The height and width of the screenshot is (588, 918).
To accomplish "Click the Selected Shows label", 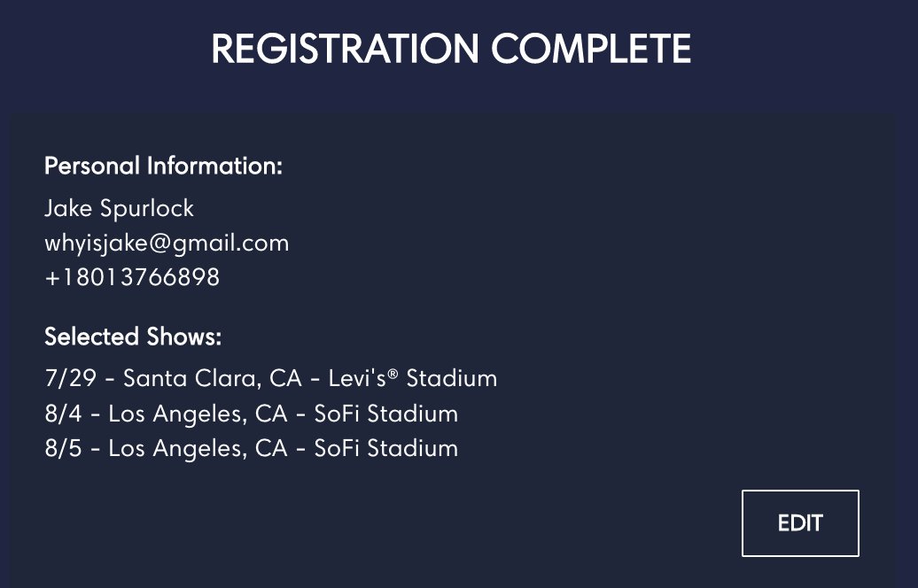I will [x=133, y=337].
